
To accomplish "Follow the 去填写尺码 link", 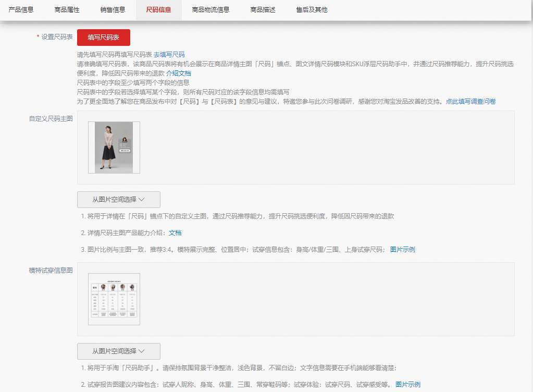I will coord(169,55).
